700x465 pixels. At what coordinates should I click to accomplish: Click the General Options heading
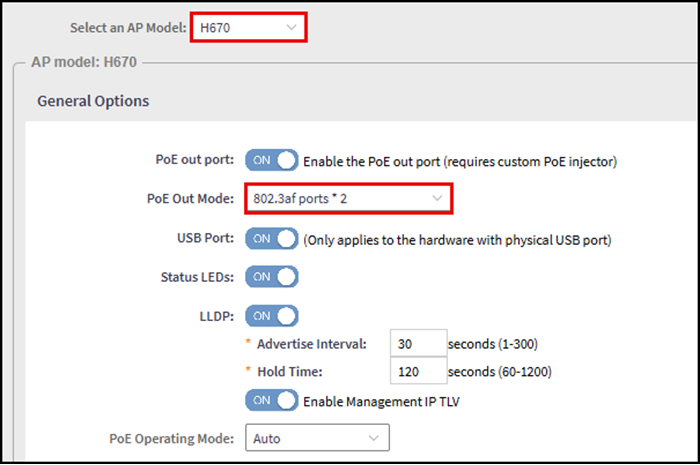(93, 101)
